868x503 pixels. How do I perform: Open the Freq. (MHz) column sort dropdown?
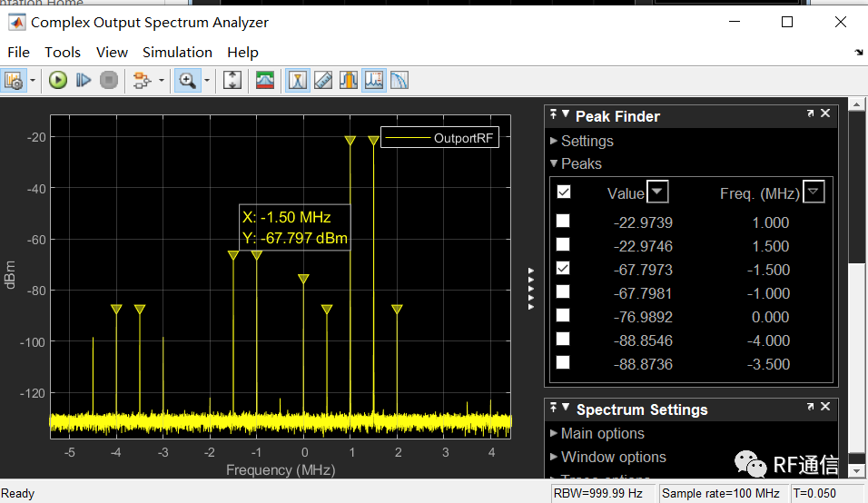[x=814, y=192]
